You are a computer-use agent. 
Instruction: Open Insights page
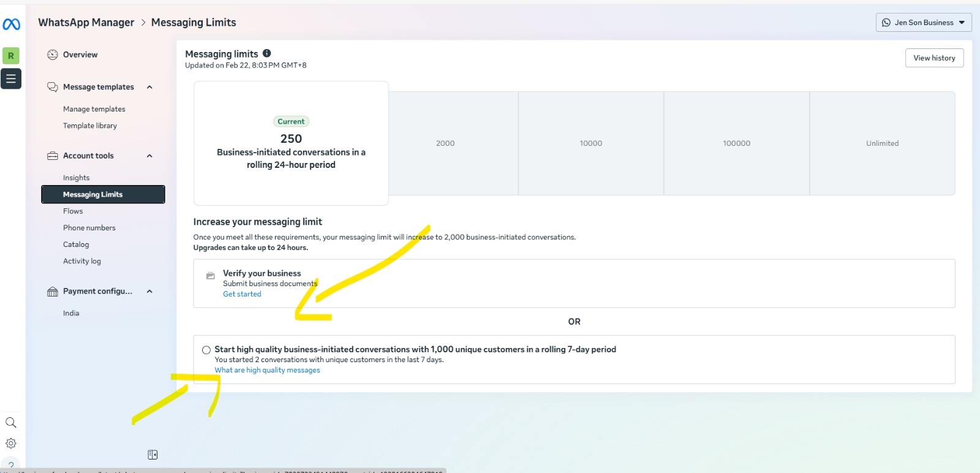(x=77, y=178)
